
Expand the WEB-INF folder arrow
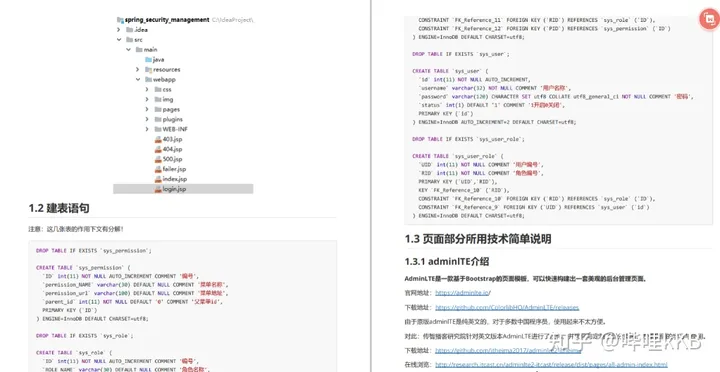(x=147, y=130)
